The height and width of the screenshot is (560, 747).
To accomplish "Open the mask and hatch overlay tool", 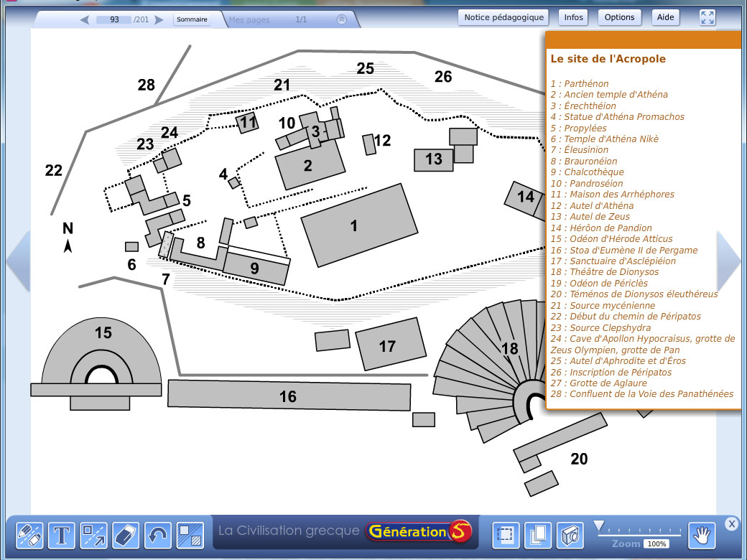I will [x=190, y=535].
